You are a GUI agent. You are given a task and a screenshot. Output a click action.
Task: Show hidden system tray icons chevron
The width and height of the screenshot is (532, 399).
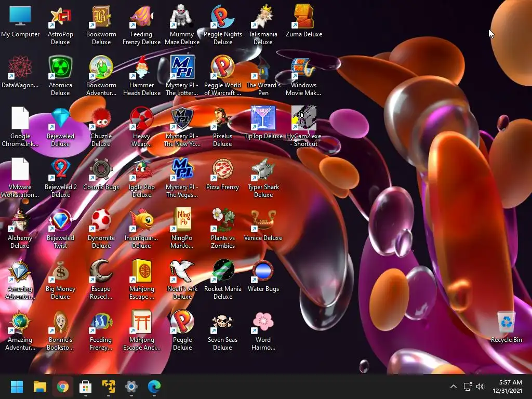pos(453,387)
